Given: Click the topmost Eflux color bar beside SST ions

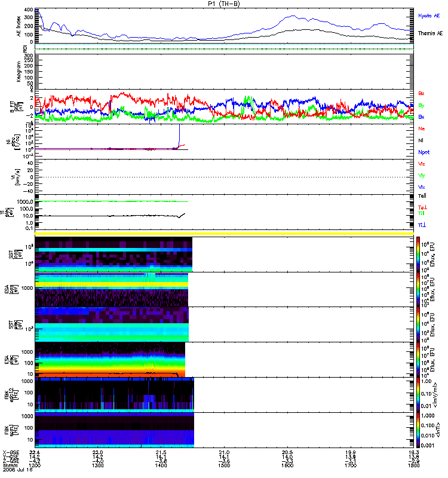Looking at the screenshot, I should [418, 255].
